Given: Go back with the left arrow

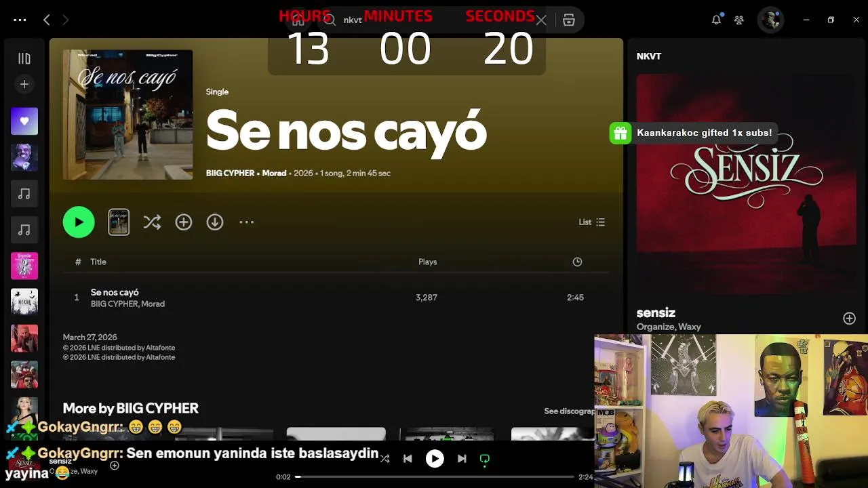Looking at the screenshot, I should [47, 20].
